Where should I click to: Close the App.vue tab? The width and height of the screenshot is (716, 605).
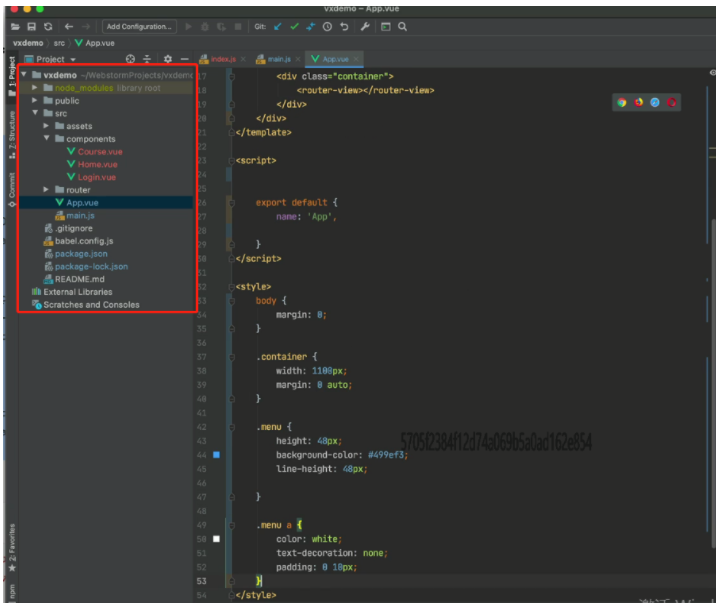pyautogui.click(x=356, y=59)
